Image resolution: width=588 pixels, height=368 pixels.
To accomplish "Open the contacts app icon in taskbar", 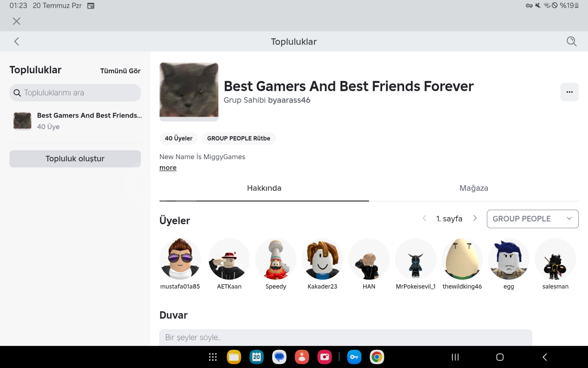I will (x=302, y=357).
